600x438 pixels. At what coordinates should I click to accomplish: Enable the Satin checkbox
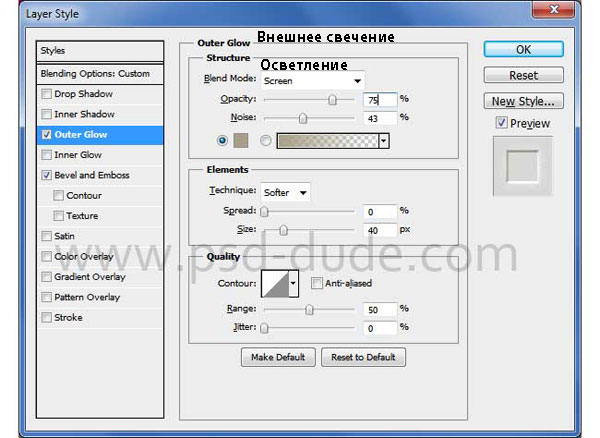click(x=46, y=236)
